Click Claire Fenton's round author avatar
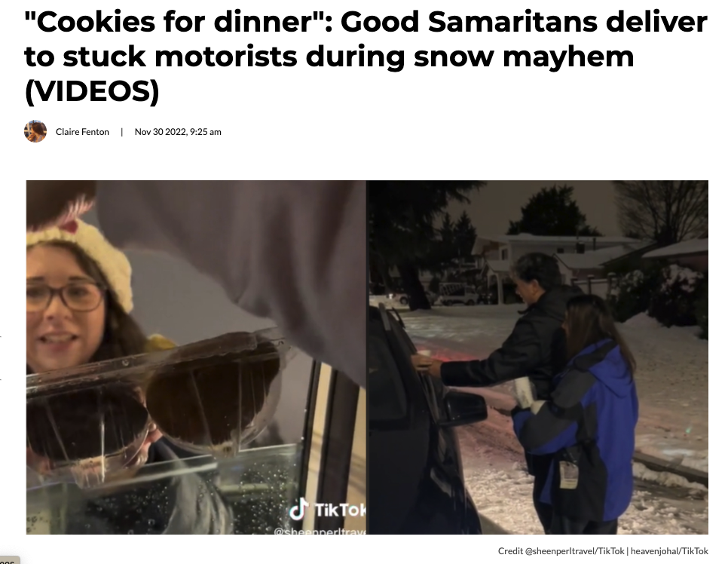The image size is (728, 564). pos(35,131)
